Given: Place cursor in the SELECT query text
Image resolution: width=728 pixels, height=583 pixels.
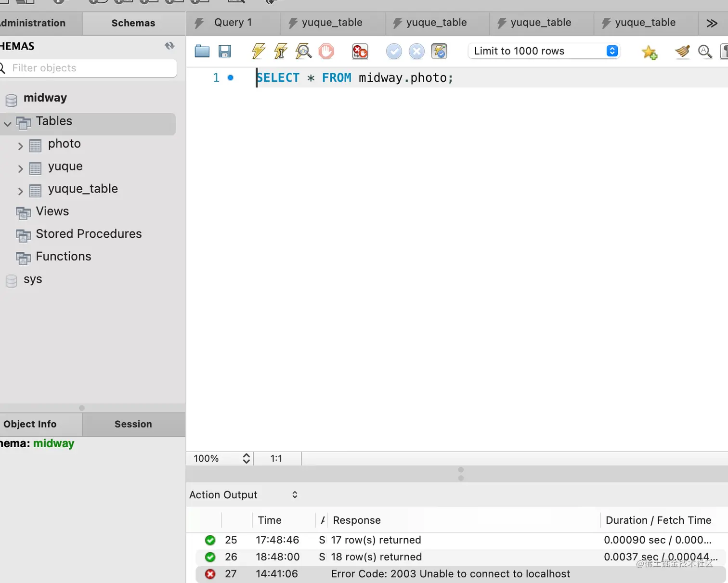Looking at the screenshot, I should coord(354,78).
